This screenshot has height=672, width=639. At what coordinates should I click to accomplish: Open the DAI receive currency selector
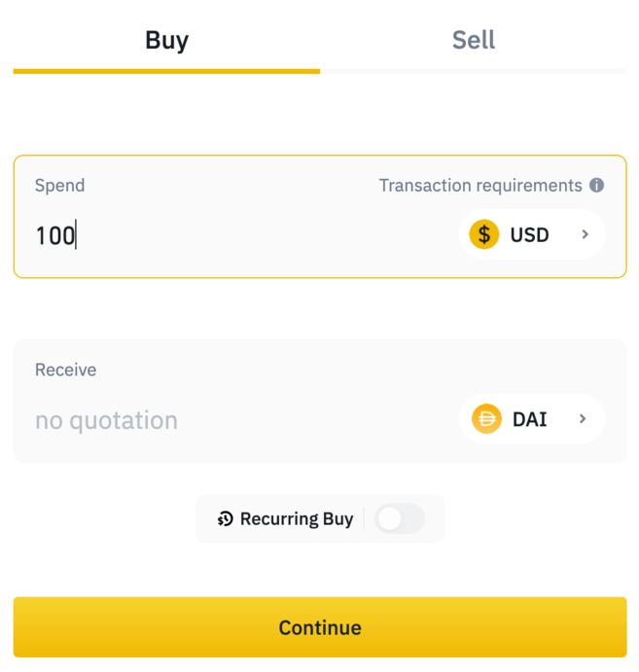coord(531,419)
